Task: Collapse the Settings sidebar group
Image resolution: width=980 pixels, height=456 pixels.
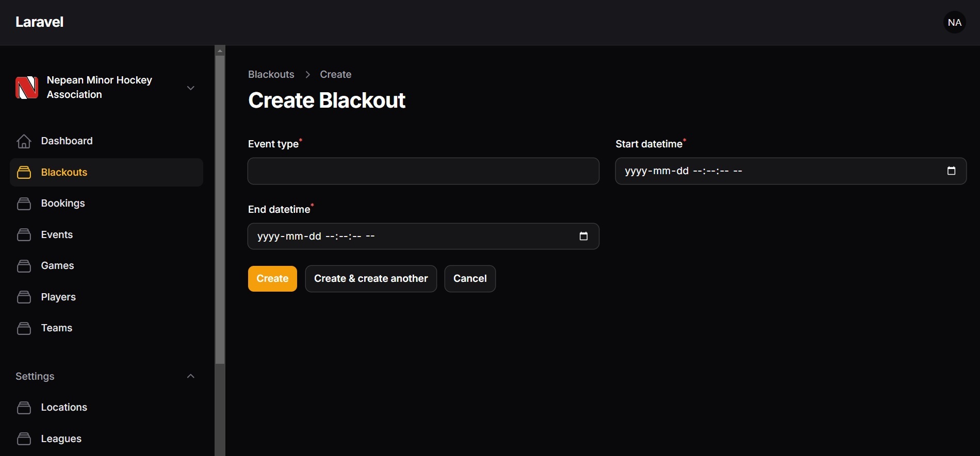Action: [x=190, y=376]
